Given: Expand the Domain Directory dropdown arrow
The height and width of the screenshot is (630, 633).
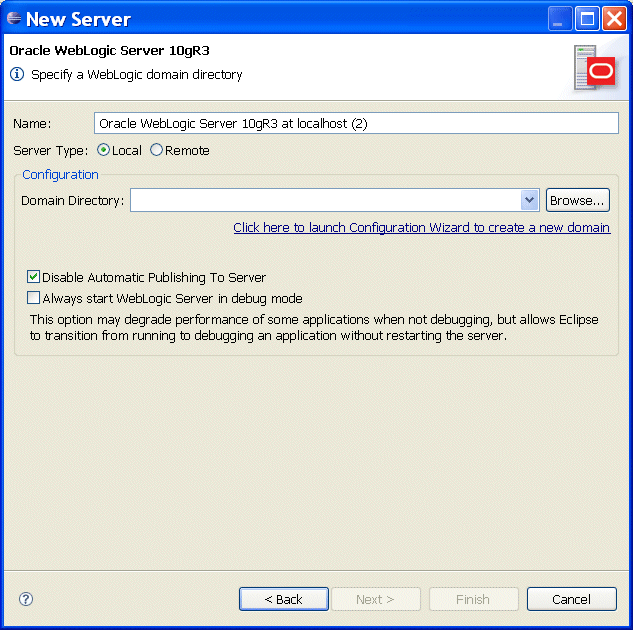Looking at the screenshot, I should [530, 200].
